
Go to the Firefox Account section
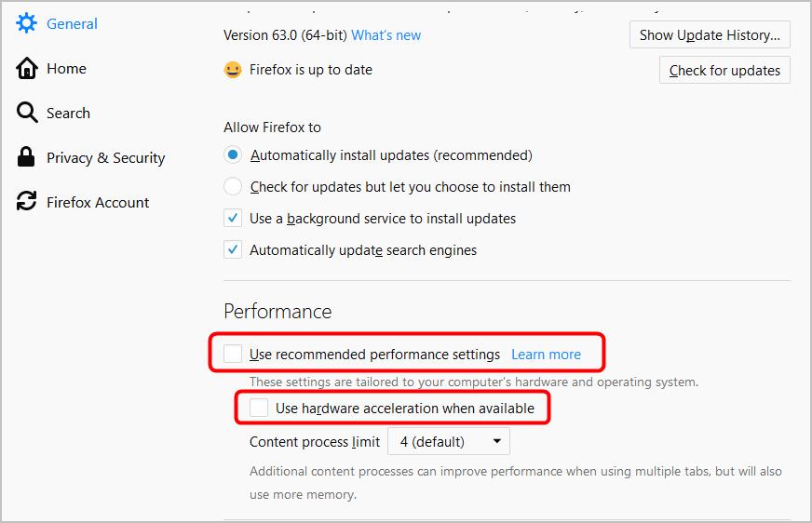(98, 202)
